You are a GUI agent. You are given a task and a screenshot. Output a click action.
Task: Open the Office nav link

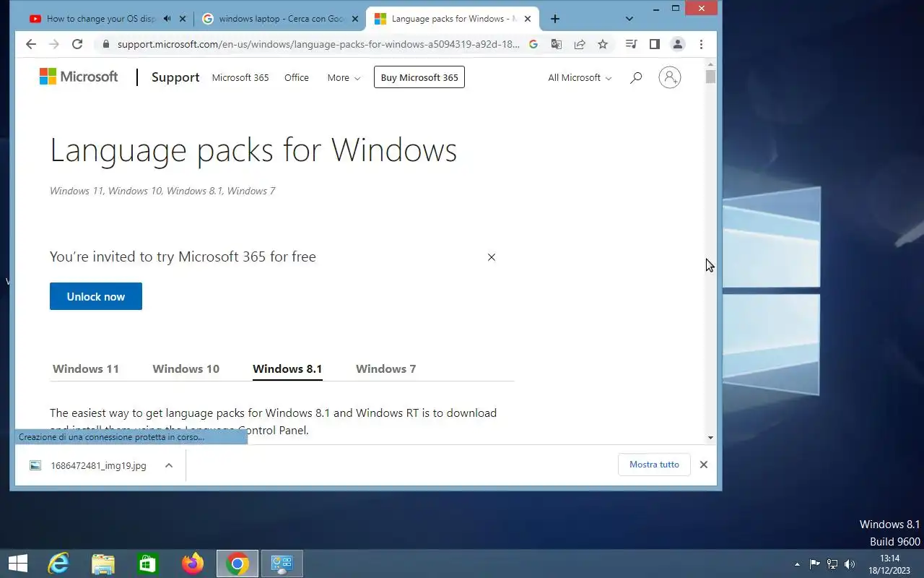click(297, 77)
